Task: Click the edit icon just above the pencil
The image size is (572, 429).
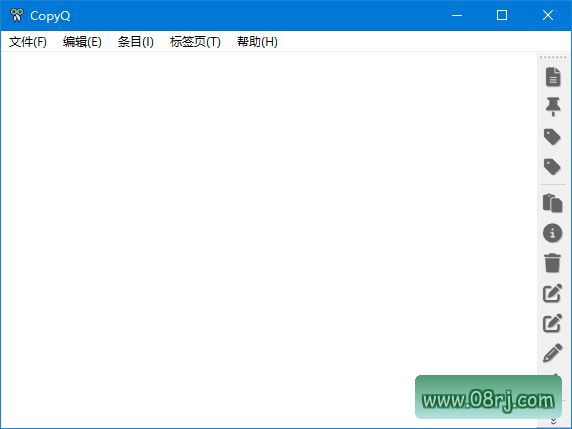Action: point(553,323)
